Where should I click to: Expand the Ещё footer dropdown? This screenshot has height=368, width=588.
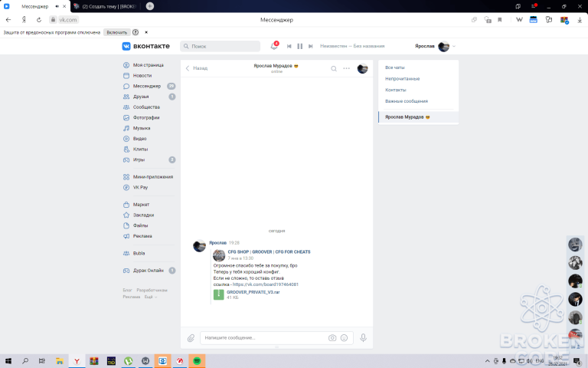150,297
